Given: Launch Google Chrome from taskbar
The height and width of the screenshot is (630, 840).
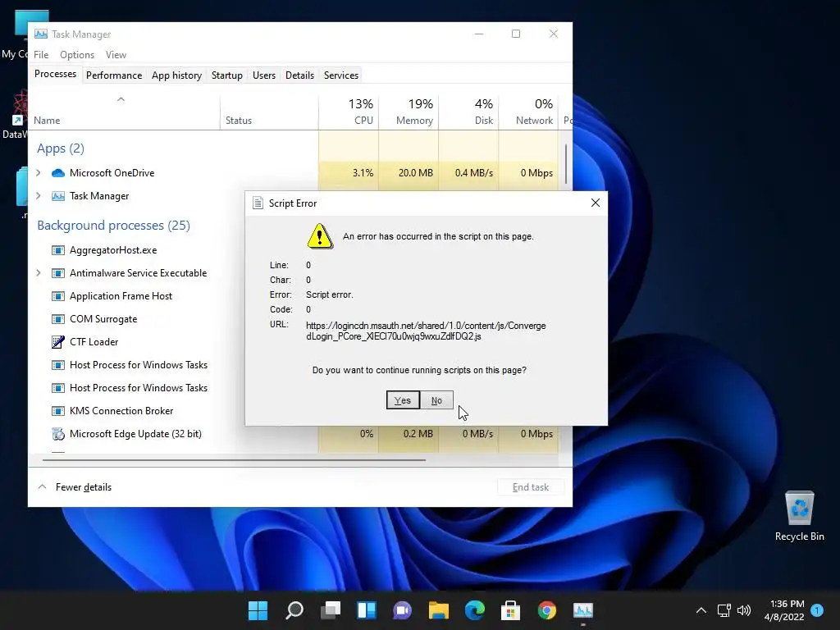Looking at the screenshot, I should coord(547,610).
